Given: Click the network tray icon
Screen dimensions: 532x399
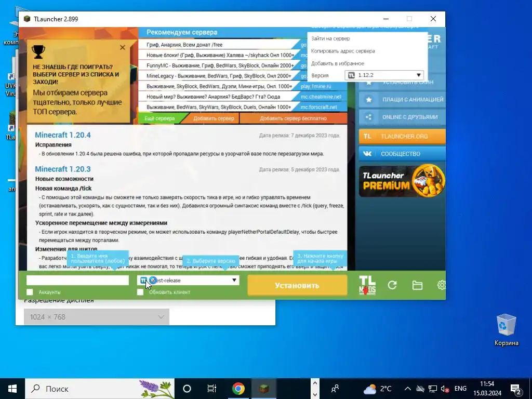Looking at the screenshot, I should [433, 389].
